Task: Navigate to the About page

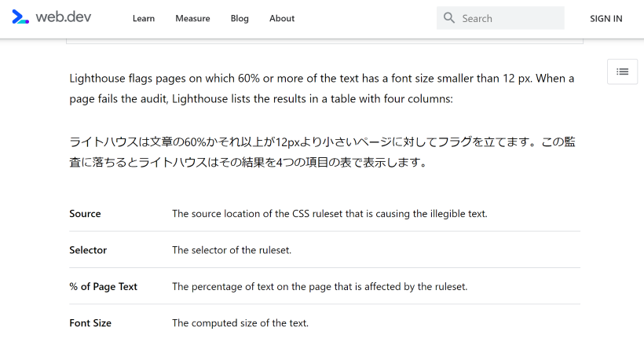Action: (282, 18)
